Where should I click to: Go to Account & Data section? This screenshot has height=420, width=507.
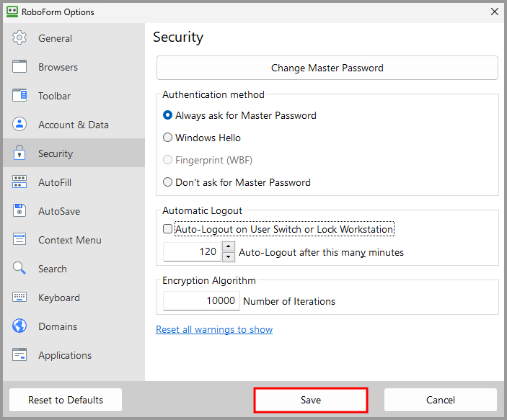[x=74, y=125]
